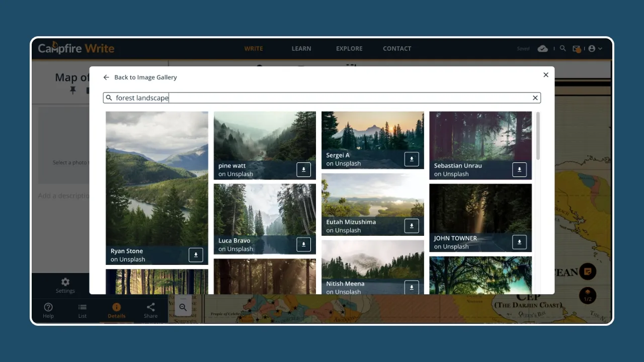Open your account profile icon
This screenshot has height=362, width=644.
pos(591,48)
